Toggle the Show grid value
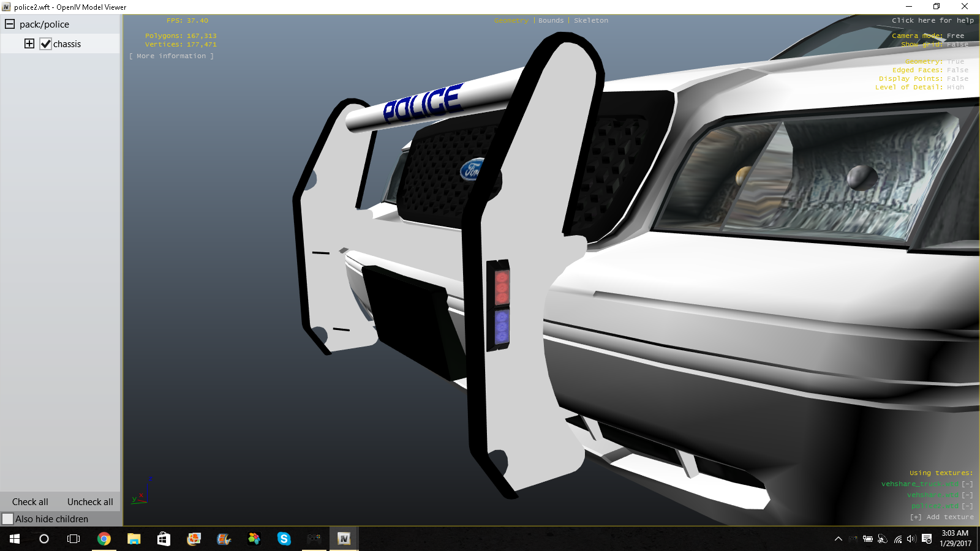Image resolution: width=980 pixels, height=551 pixels. point(957,44)
